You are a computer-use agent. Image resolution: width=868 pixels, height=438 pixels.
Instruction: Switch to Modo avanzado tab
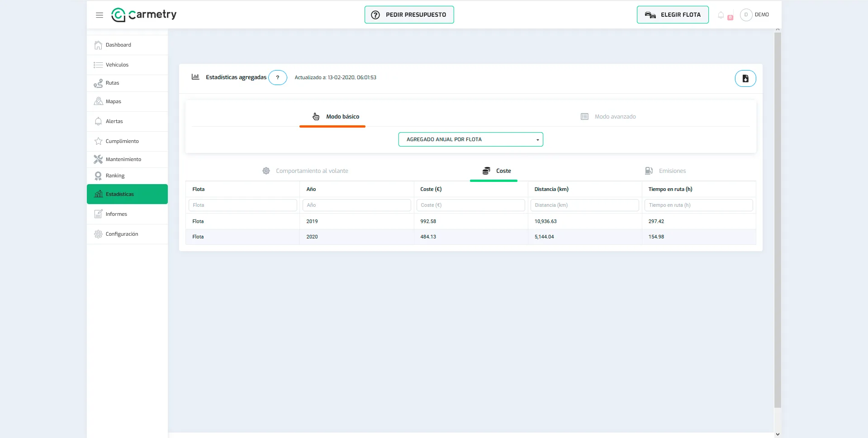point(608,117)
